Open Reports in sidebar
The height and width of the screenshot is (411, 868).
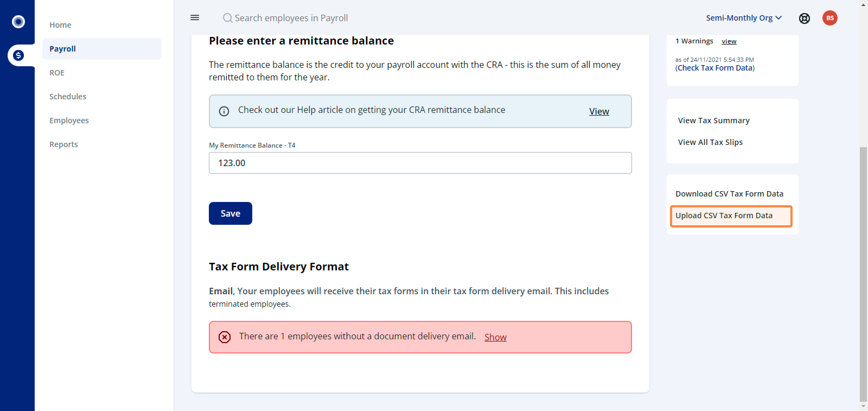coord(64,144)
